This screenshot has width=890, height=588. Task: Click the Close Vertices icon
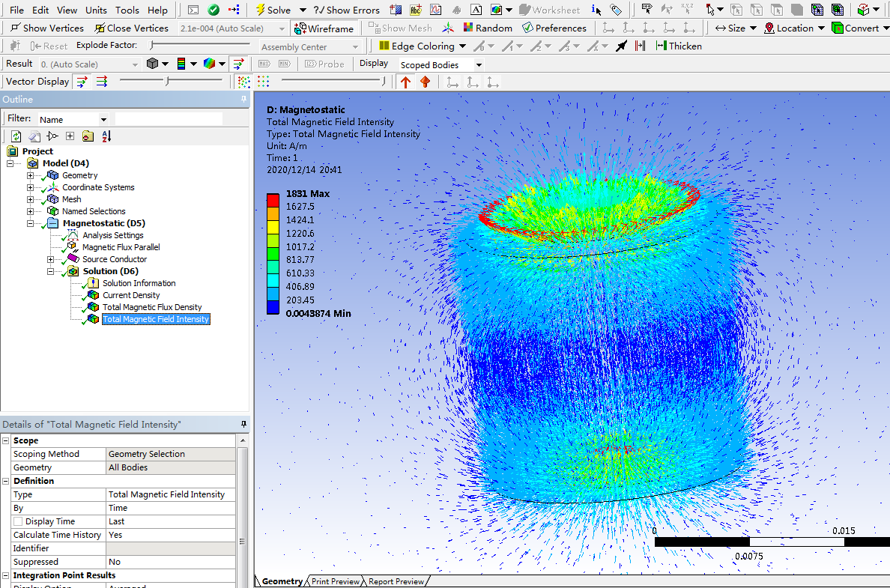pos(99,28)
